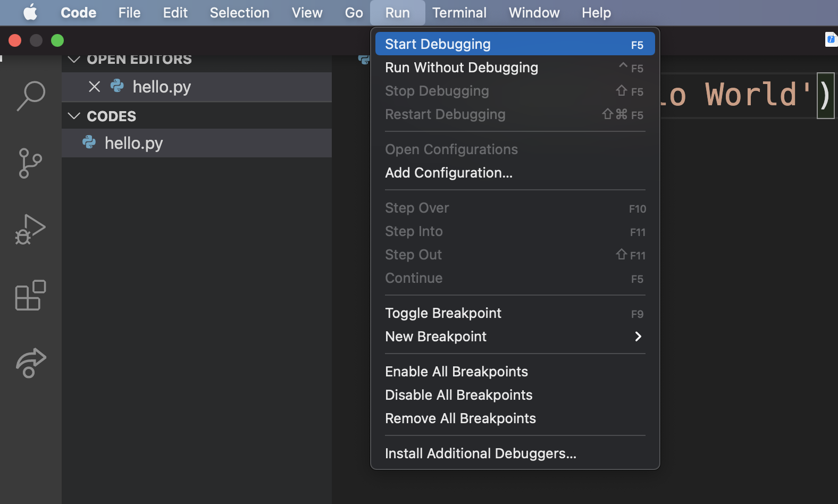Open the Source Control view

(30, 163)
